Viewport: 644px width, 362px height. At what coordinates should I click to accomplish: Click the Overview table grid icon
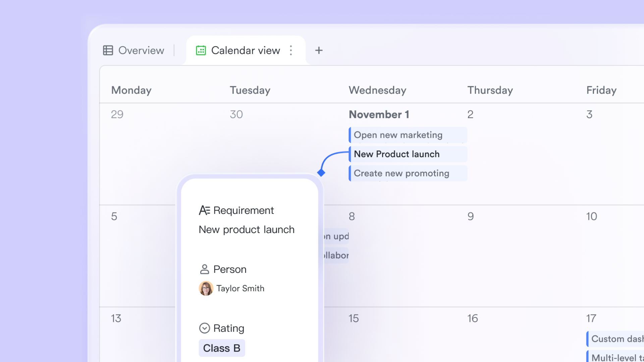108,50
